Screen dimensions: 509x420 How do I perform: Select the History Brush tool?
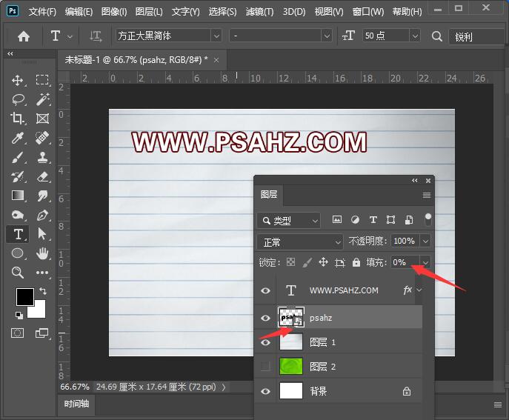(18, 176)
